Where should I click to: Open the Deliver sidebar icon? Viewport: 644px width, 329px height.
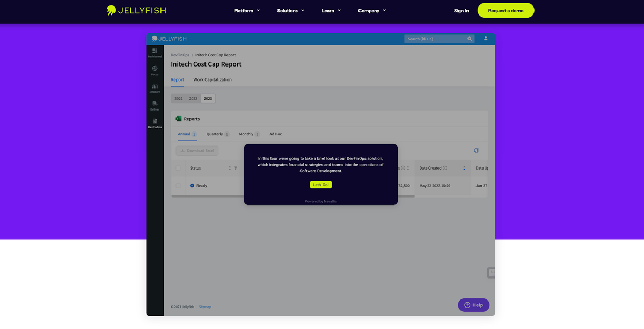155,105
